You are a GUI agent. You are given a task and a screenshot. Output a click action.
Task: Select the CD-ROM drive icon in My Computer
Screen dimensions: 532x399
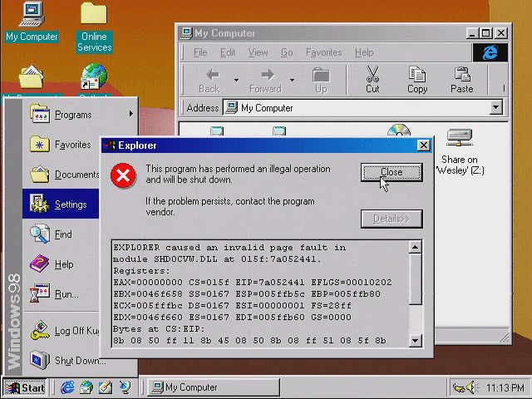click(x=399, y=131)
